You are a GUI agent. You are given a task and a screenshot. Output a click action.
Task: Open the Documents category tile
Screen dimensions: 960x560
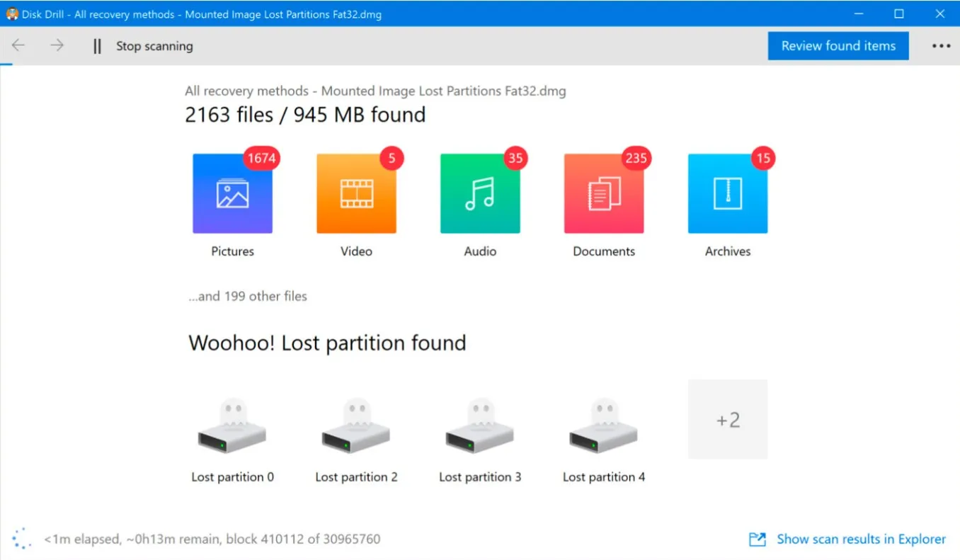click(604, 194)
